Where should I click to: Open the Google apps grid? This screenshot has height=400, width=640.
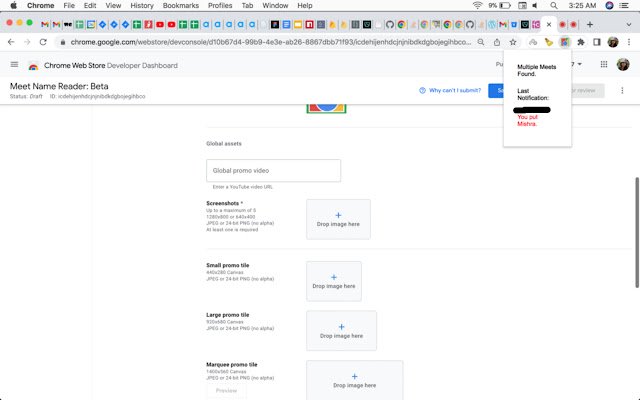pos(604,64)
